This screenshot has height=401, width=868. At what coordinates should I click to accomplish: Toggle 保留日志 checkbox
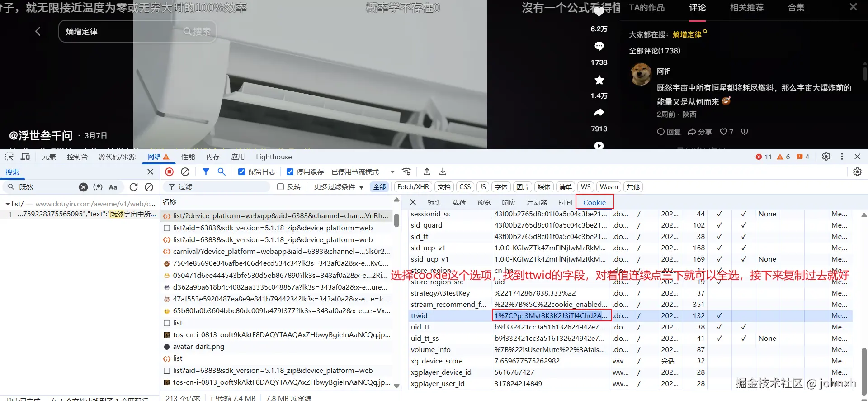click(241, 172)
